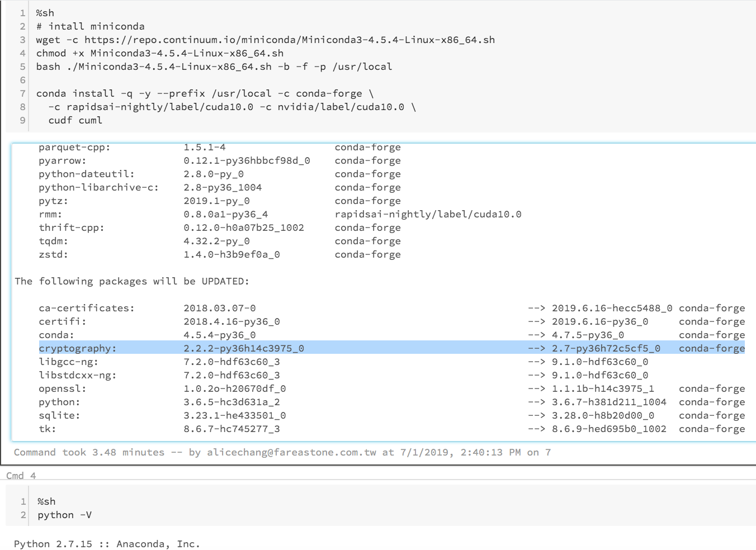Click the UPDATED packages heading text

coord(133,281)
